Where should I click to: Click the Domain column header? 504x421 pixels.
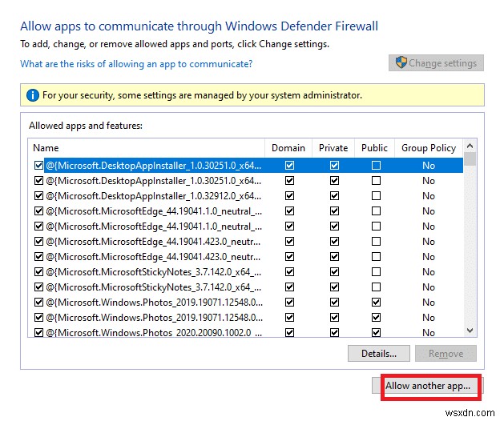(288, 148)
